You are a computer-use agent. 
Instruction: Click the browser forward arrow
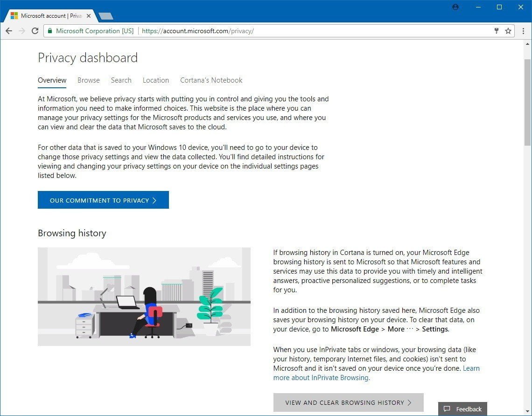[x=22, y=31]
